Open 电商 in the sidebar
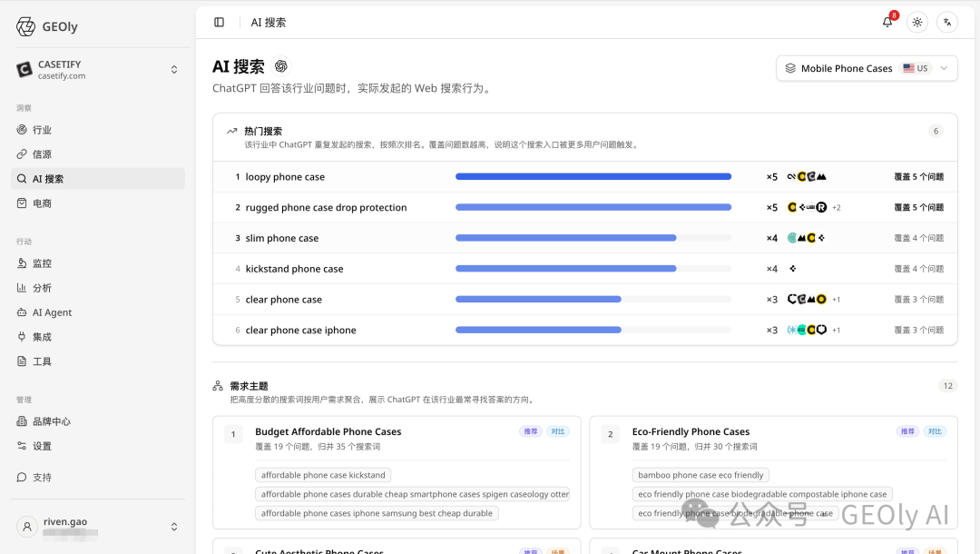The height and width of the screenshot is (554, 980). point(98,203)
